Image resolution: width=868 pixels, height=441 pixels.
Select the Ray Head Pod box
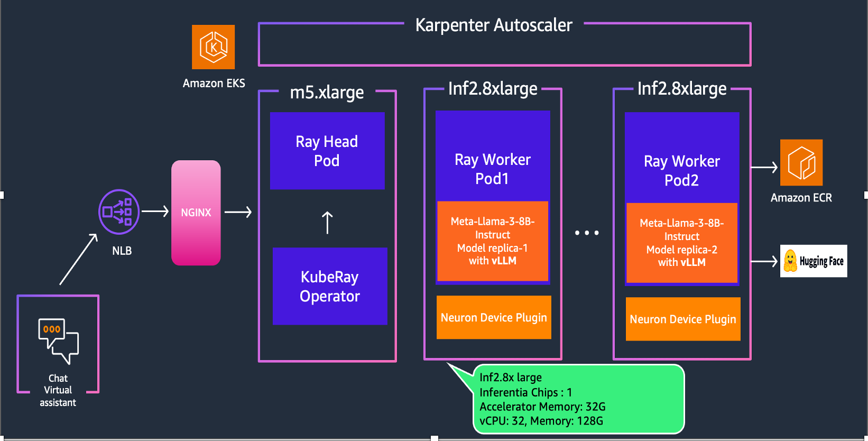(x=327, y=151)
